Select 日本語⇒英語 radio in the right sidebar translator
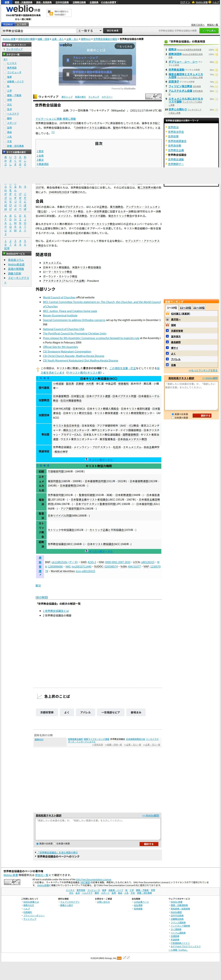Viewport: 221px width, 980px height. [x=173, y=417]
